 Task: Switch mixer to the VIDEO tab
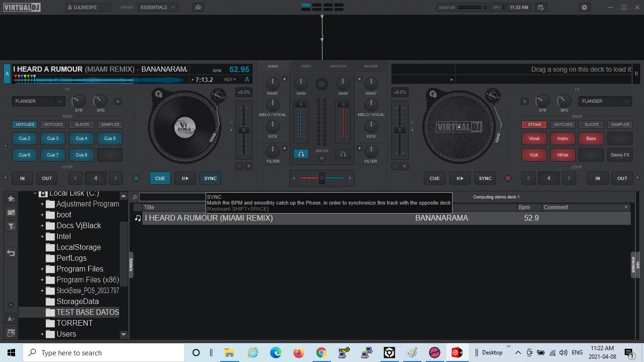point(305,66)
